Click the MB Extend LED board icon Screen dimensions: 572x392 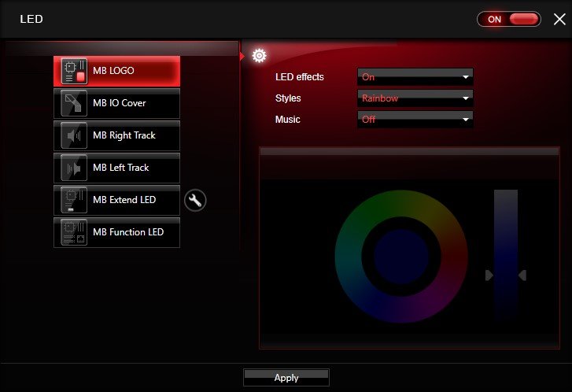pyautogui.click(x=74, y=200)
